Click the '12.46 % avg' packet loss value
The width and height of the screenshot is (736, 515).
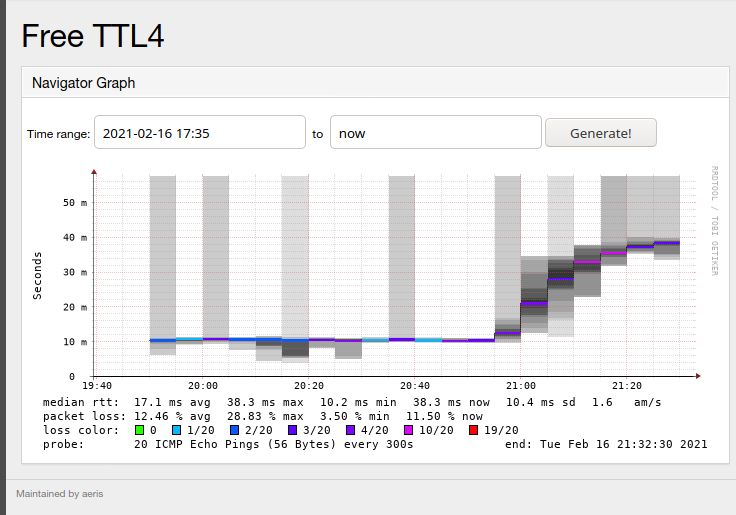[x=172, y=416]
